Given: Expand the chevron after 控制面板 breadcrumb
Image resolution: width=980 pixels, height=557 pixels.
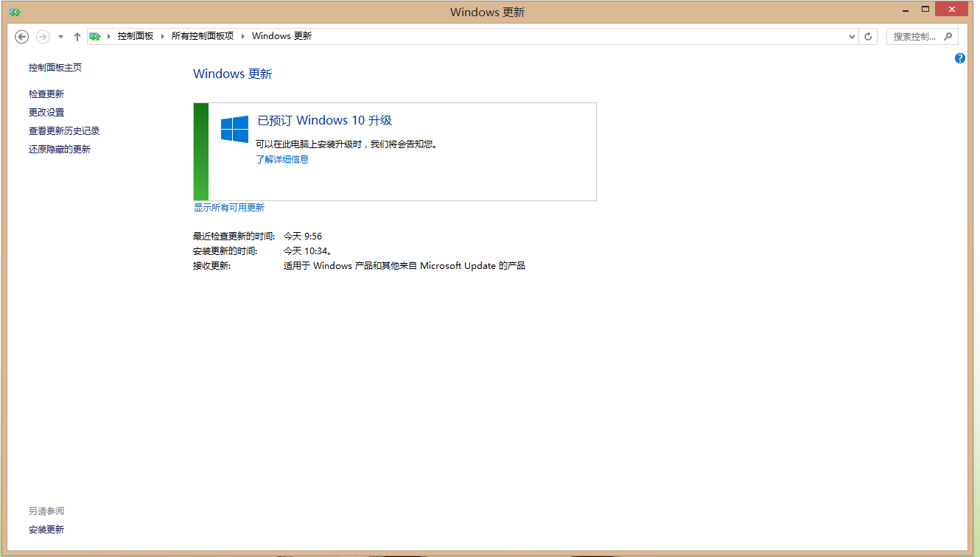Looking at the screenshot, I should pos(163,36).
